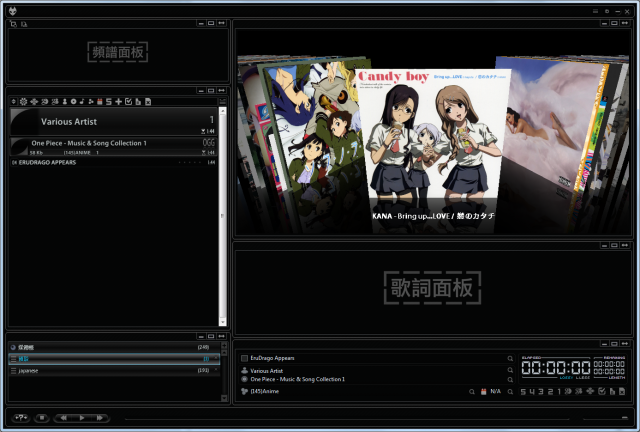
Task: Click the document-with-X icon in playlist toolbar
Action: tap(148, 101)
